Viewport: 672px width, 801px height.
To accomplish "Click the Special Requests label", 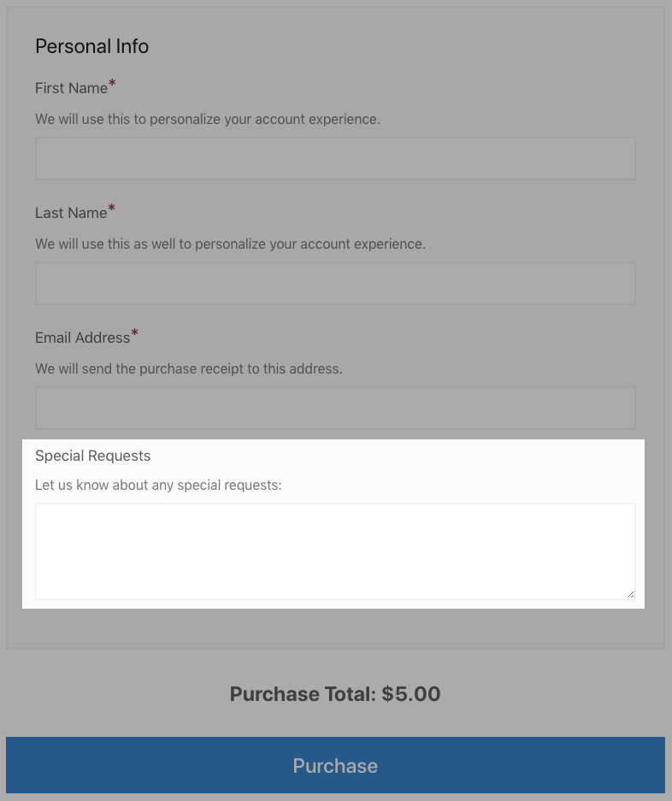I will [92, 456].
